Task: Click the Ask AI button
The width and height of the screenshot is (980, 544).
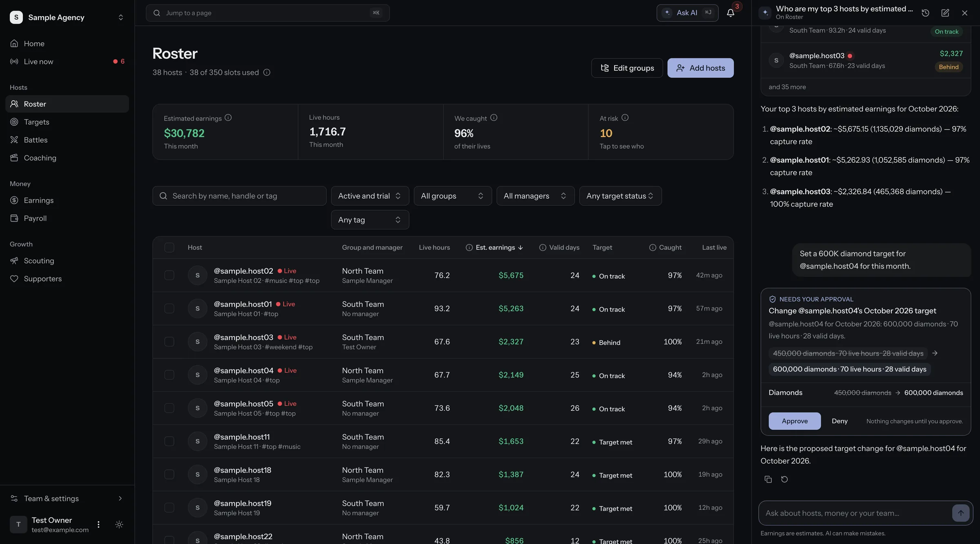Action: coord(687,13)
